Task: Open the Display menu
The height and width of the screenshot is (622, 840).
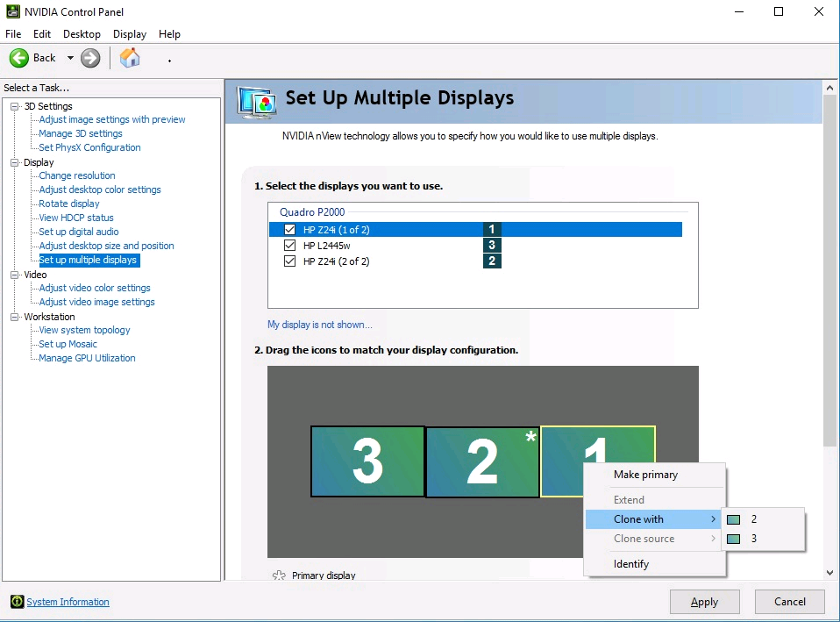Action: point(130,34)
